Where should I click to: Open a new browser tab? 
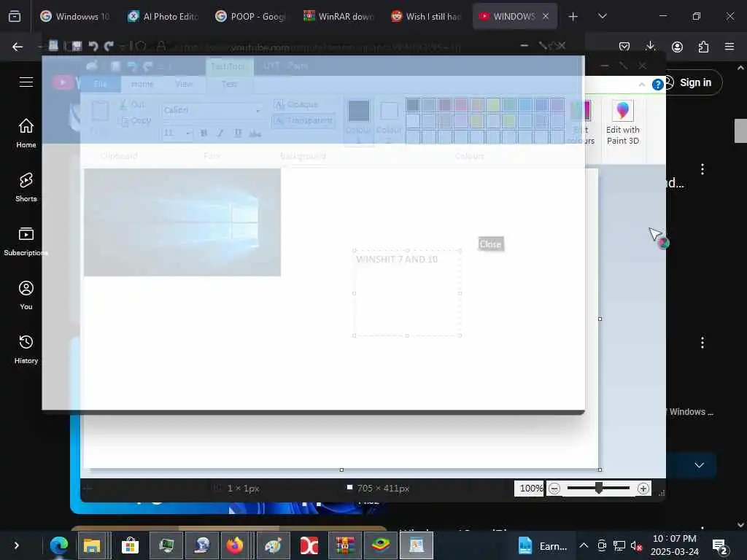pyautogui.click(x=573, y=17)
